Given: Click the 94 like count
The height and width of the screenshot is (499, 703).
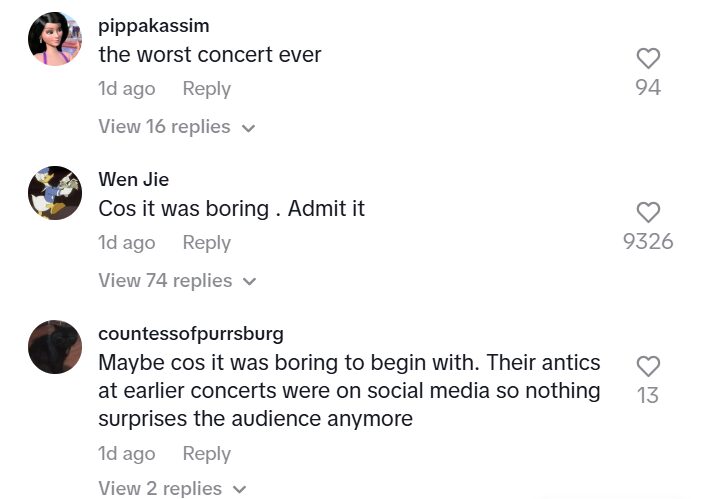Looking at the screenshot, I should tap(648, 88).
